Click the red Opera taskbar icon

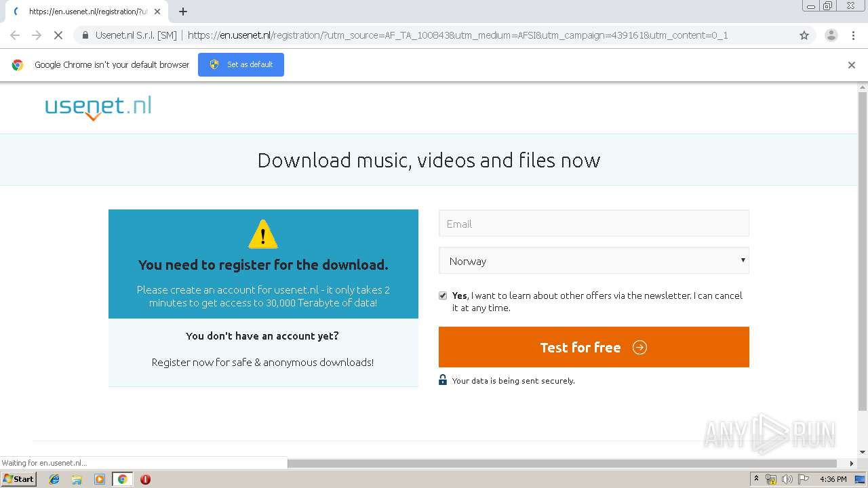145,479
